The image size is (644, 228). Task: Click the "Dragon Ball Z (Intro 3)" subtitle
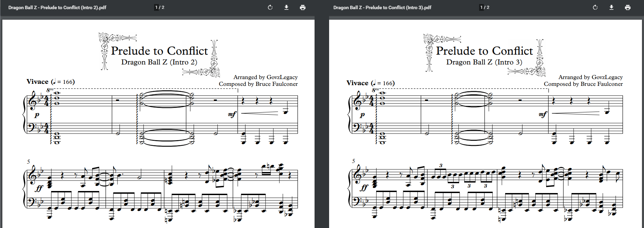[x=484, y=62]
